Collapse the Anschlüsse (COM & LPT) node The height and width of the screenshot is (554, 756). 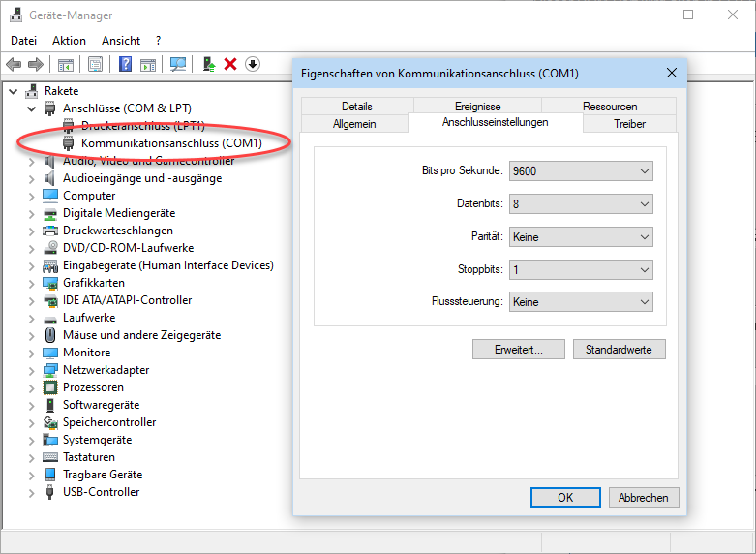click(32, 108)
